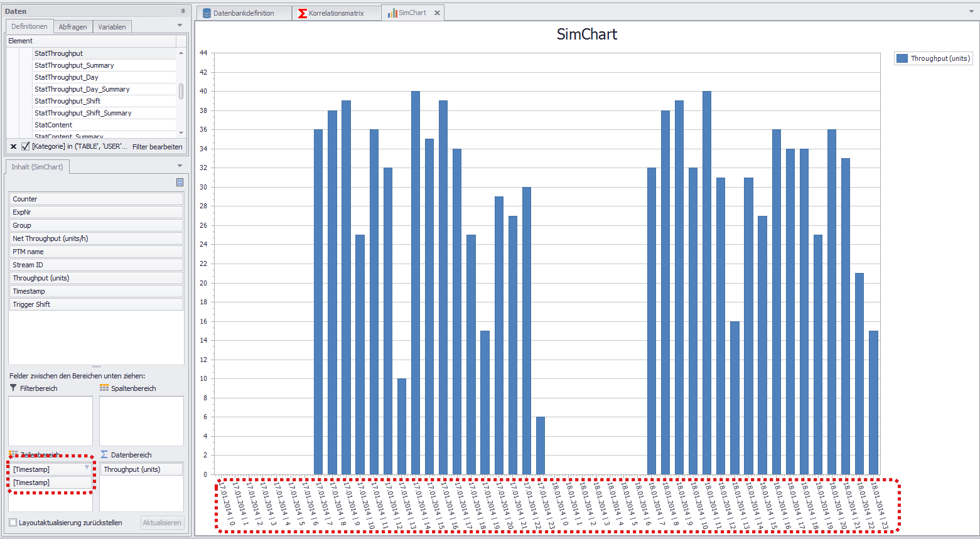The height and width of the screenshot is (539, 980).
Task: Click filter funnel icon on first Timestamp field
Action: click(x=87, y=467)
